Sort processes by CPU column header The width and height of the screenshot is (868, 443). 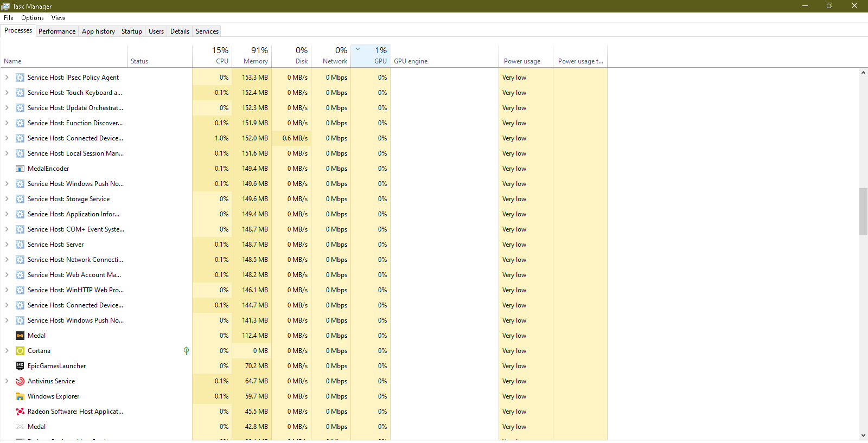click(212, 56)
